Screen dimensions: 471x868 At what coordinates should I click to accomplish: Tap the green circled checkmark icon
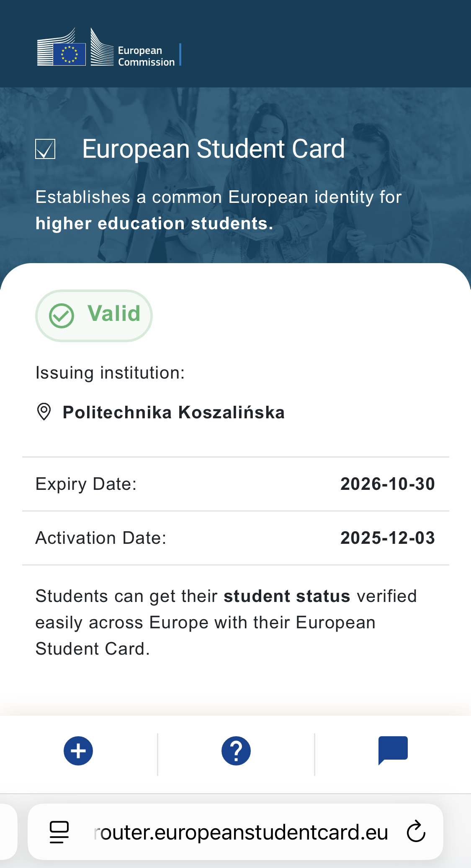(62, 315)
